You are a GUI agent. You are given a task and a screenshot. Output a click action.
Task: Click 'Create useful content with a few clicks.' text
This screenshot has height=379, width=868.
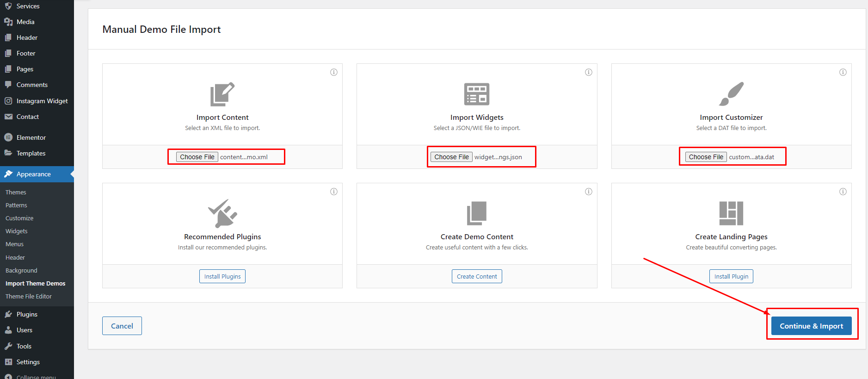coord(477,248)
